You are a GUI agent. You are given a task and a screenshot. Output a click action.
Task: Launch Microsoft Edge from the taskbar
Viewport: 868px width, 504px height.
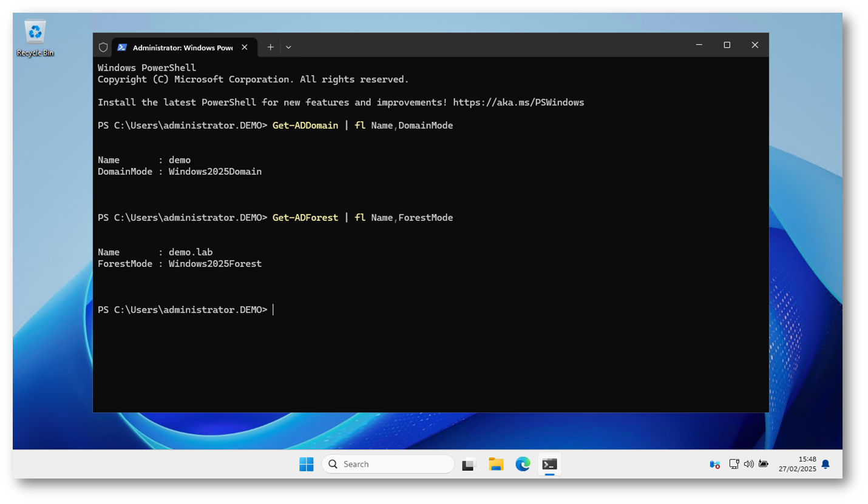(523, 465)
